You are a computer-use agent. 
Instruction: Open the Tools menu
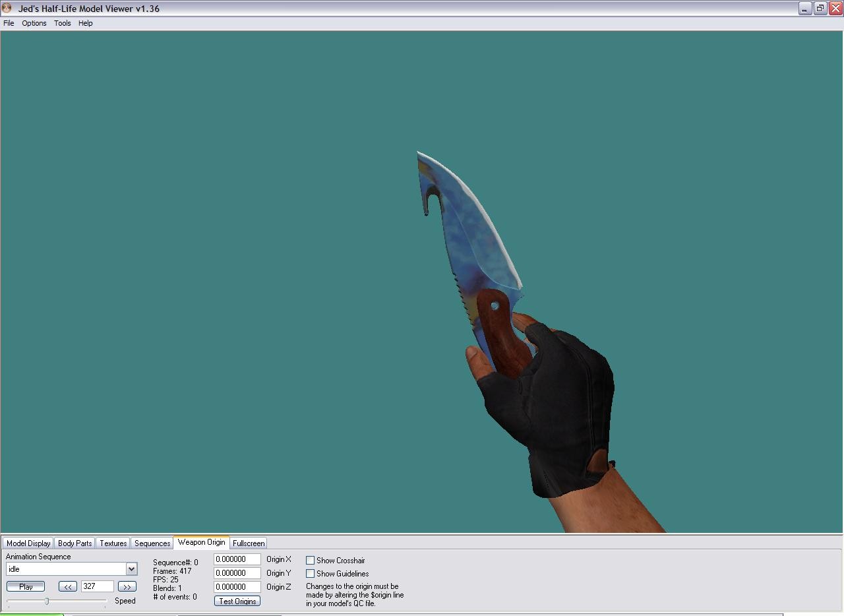(62, 23)
